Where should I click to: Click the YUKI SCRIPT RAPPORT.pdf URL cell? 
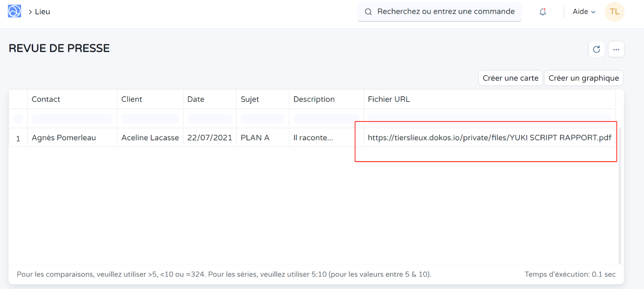pos(489,138)
